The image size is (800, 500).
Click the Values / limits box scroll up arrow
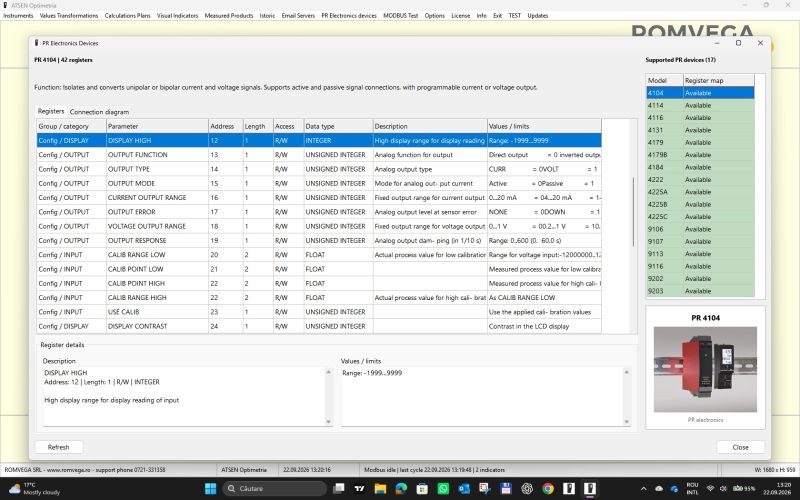pos(627,372)
